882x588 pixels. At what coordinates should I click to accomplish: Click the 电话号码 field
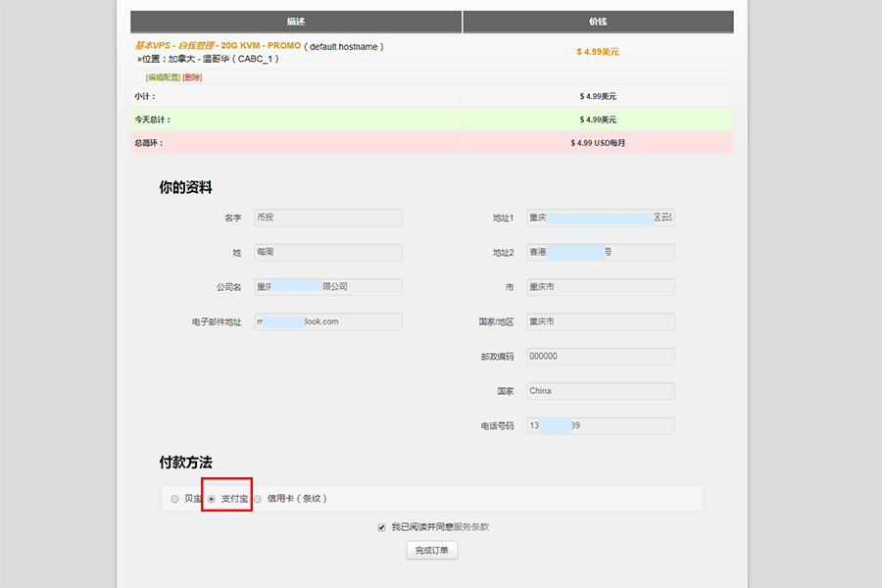600,425
